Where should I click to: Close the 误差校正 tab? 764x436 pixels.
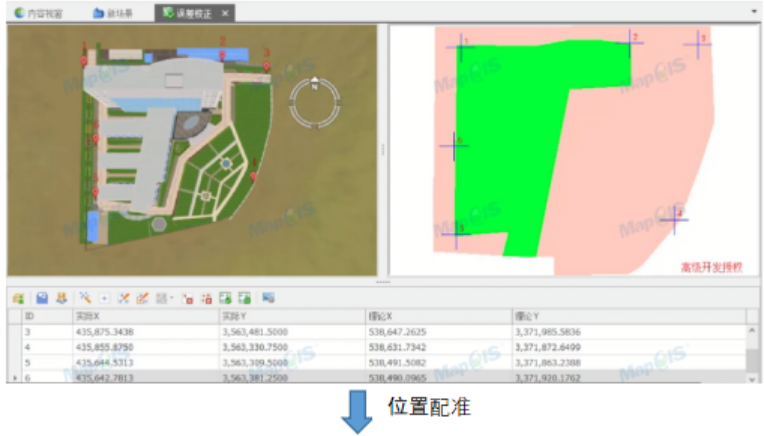coord(225,13)
